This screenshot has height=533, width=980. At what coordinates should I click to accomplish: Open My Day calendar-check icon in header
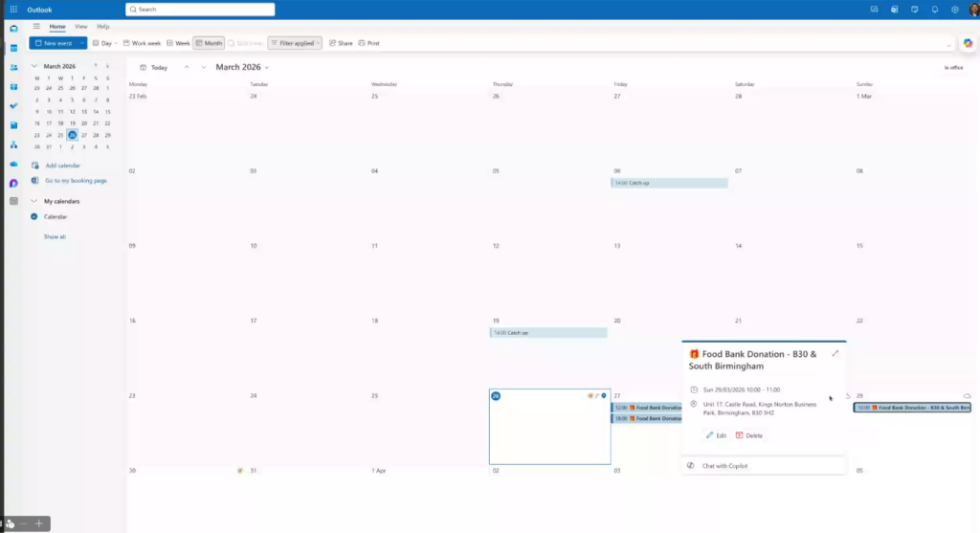(x=914, y=10)
